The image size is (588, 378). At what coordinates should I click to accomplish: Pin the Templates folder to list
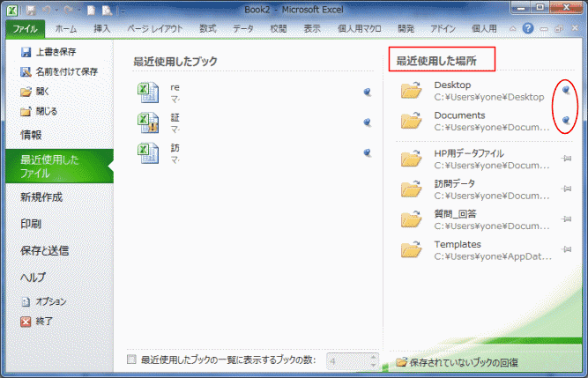[566, 249]
